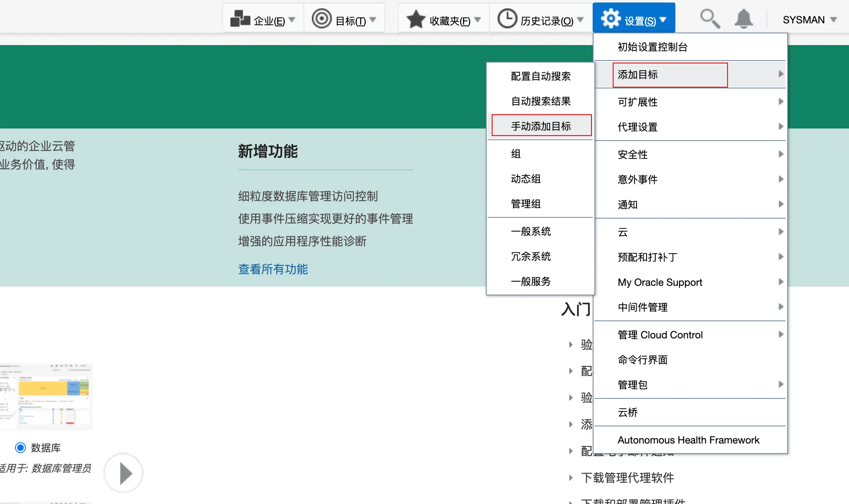Select 手动添加目标 from the menu
Screen dimensions: 849x504
[541, 126]
